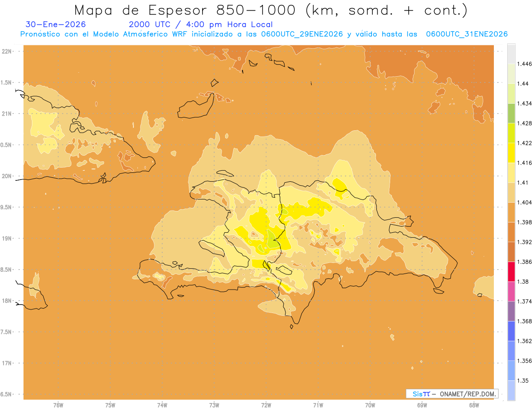The image size is (532, 411).
Task: Click the purple swatch between 1.368 and 1.374
Action: coord(511,311)
